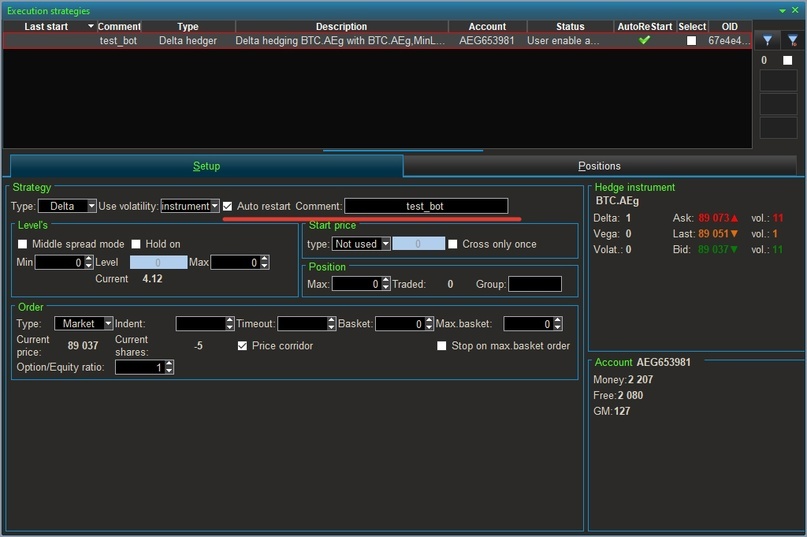Uncheck the Auto restart checkbox
This screenshot has height=537, width=807.
[227, 206]
